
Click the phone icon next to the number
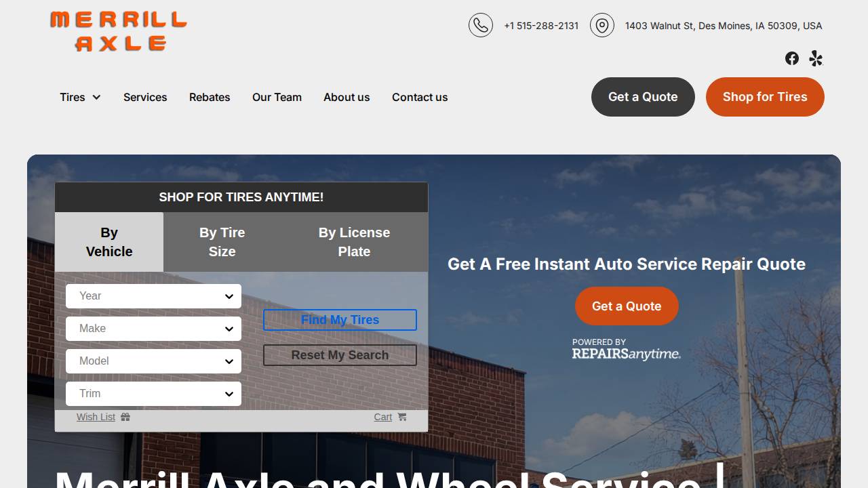481,25
